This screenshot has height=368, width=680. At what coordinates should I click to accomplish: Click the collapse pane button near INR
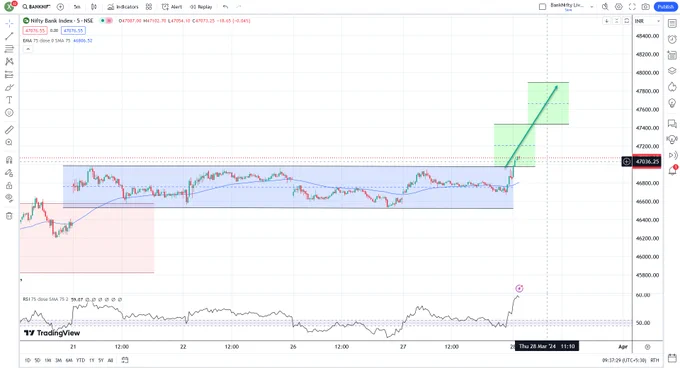point(616,21)
